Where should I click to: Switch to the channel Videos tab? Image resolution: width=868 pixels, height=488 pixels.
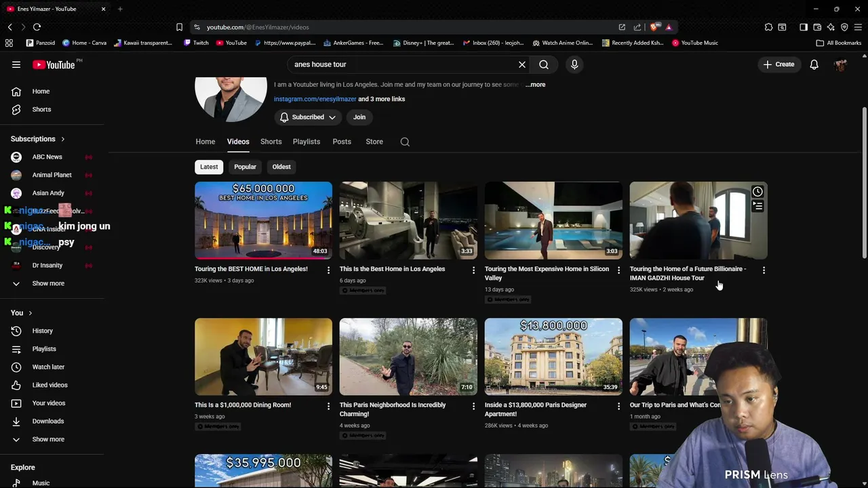[238, 142]
